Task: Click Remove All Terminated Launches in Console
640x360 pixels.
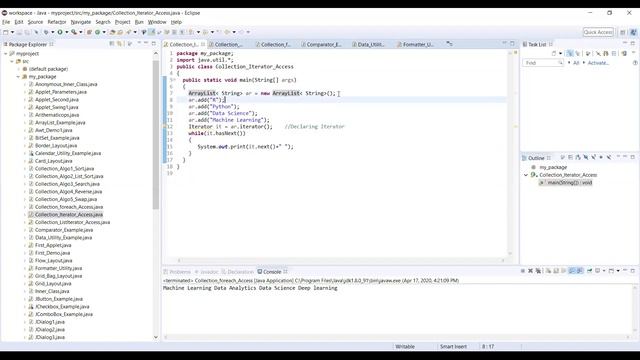Action: pyautogui.click(x=538, y=271)
